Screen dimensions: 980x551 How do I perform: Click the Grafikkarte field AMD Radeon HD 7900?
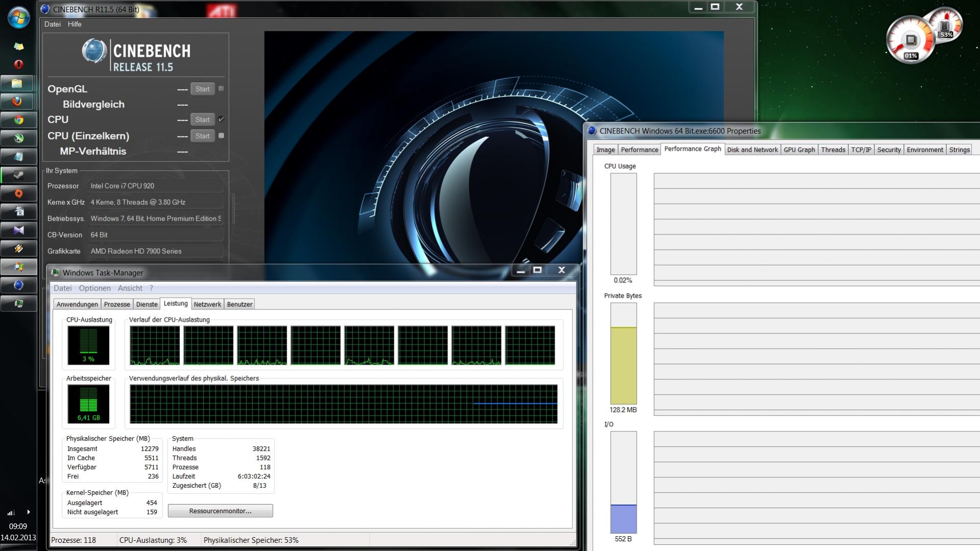click(156, 251)
